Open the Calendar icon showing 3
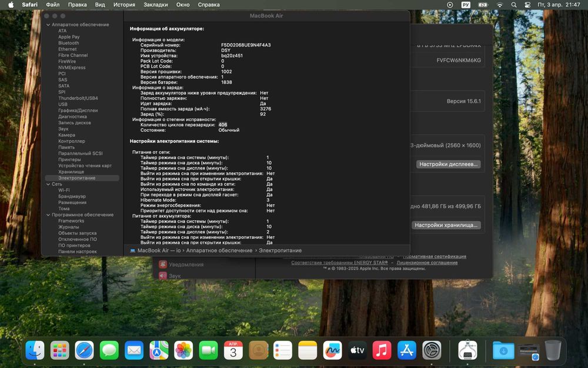Image resolution: width=588 pixels, height=368 pixels. [233, 350]
